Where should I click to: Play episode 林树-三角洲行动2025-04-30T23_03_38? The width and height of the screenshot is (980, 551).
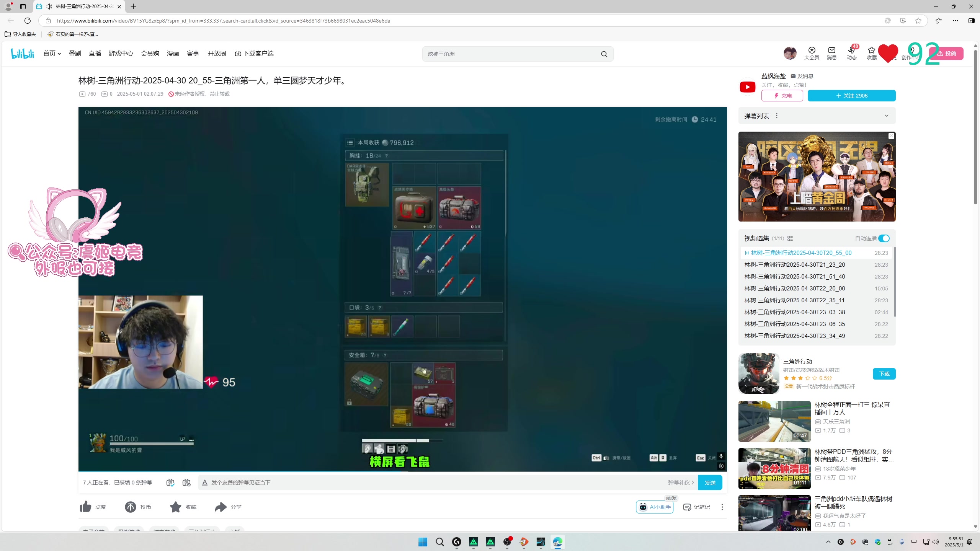click(816, 312)
